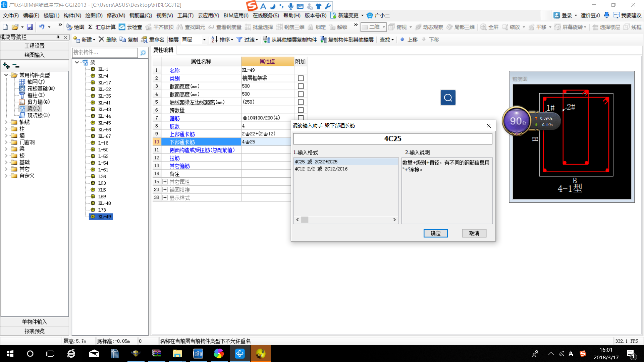Click Windows Start button

click(10, 354)
